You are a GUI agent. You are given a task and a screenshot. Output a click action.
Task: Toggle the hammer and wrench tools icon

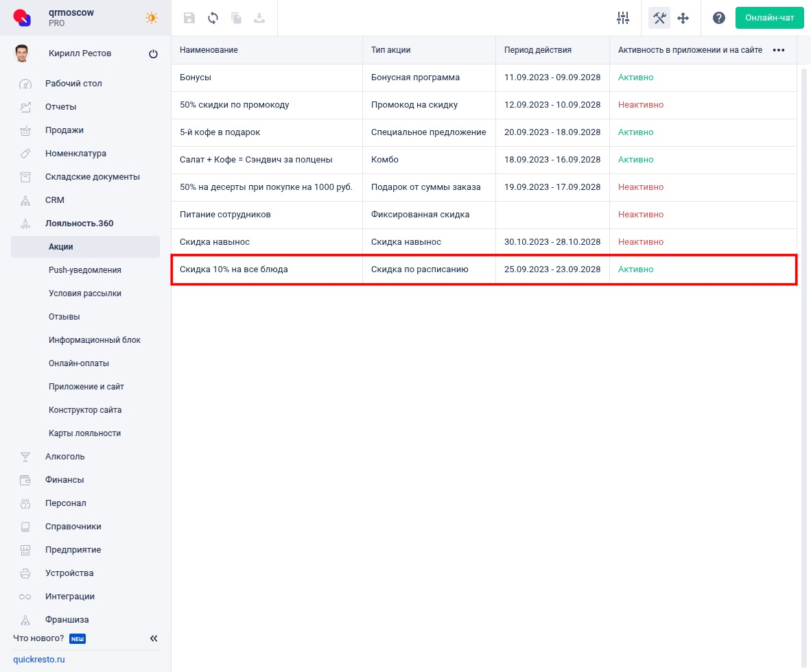pos(659,18)
